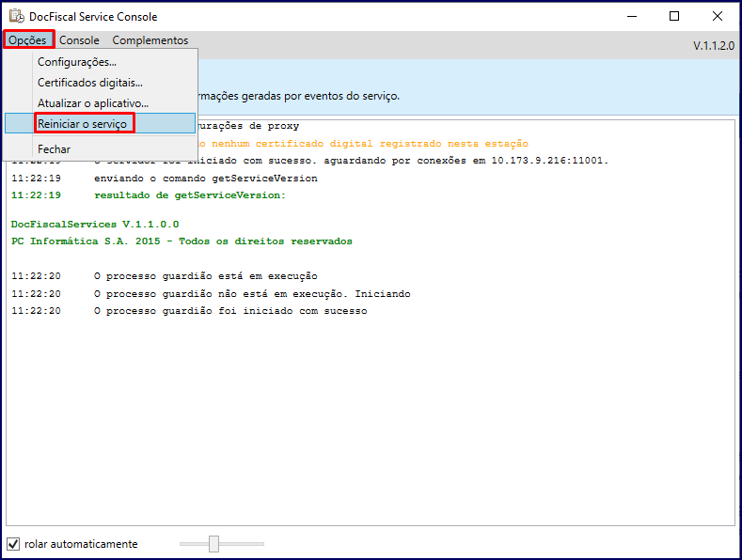
Task: Click line 'não está em execução. Iniciando'
Action: [252, 294]
